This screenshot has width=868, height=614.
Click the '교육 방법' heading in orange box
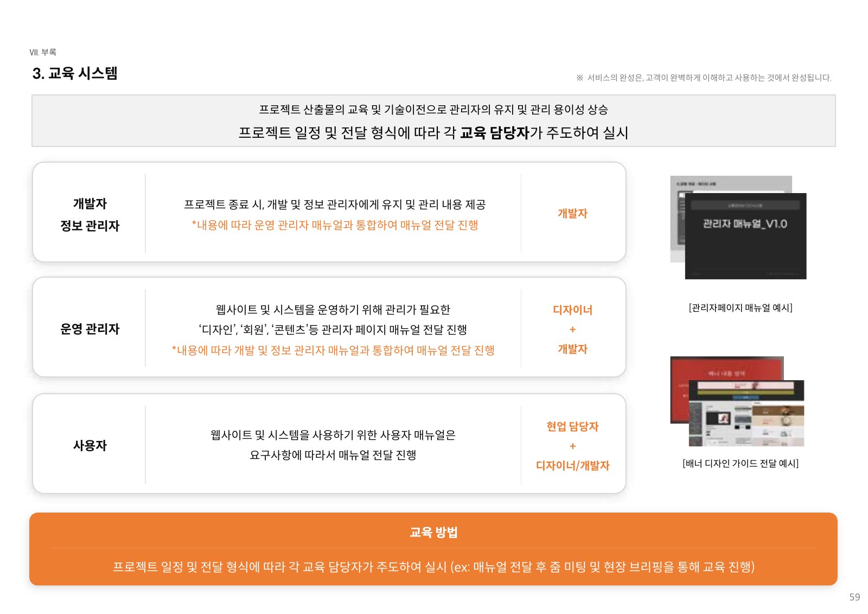coord(433,532)
